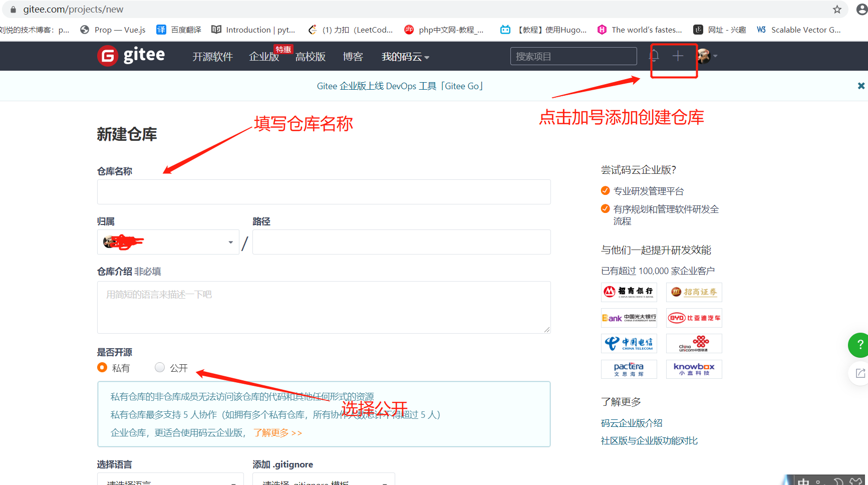Open the .gitignore 模板 dropdown
Viewport: 868px width, 485px height.
(324, 481)
